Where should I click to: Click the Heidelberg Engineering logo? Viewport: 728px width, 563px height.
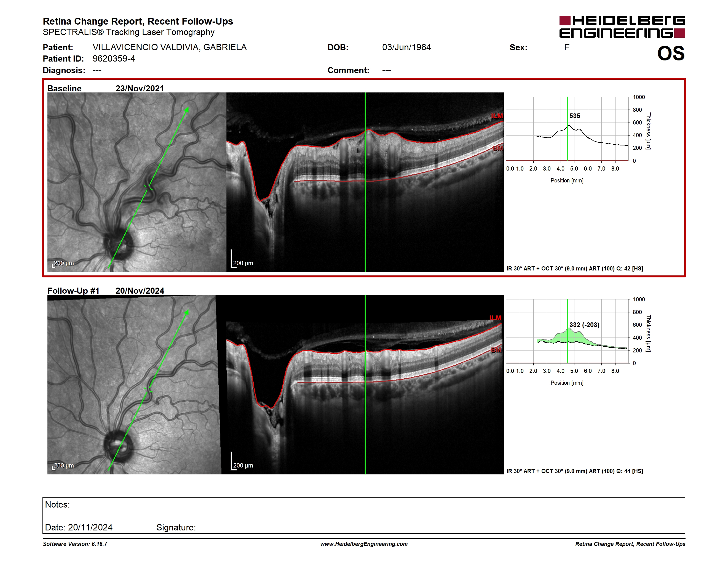click(x=622, y=27)
